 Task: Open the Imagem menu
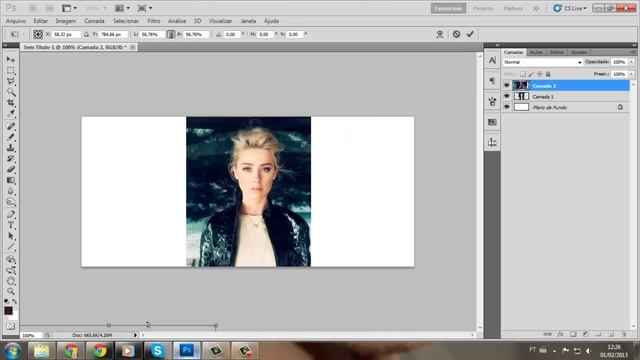tap(66, 21)
